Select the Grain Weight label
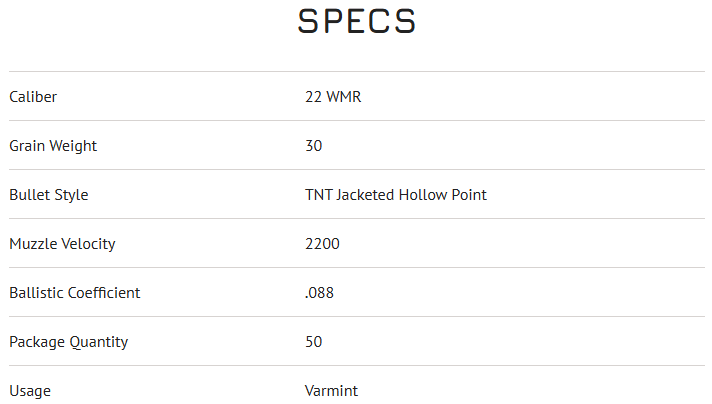The image size is (712, 404). 53,146
